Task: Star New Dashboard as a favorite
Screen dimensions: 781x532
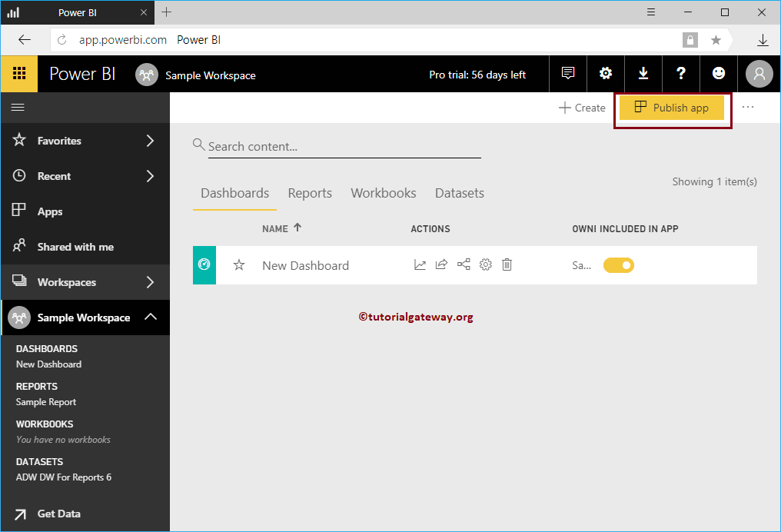Action: click(238, 264)
